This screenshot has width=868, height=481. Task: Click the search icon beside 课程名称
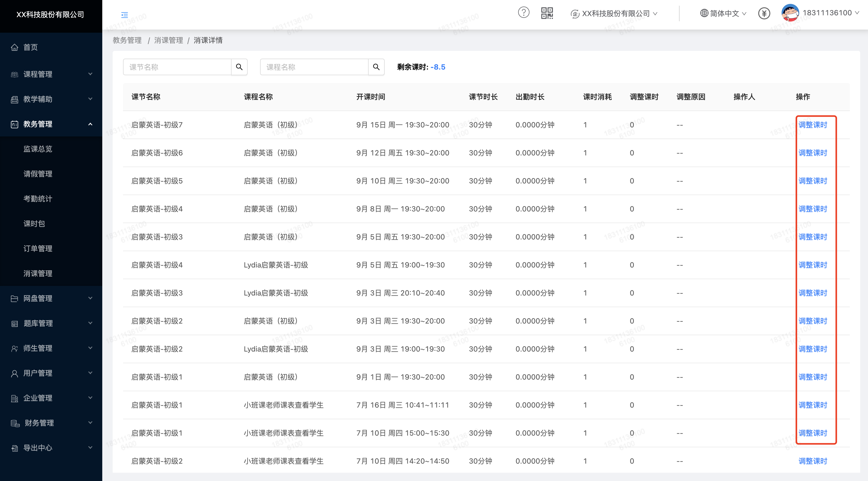point(376,67)
